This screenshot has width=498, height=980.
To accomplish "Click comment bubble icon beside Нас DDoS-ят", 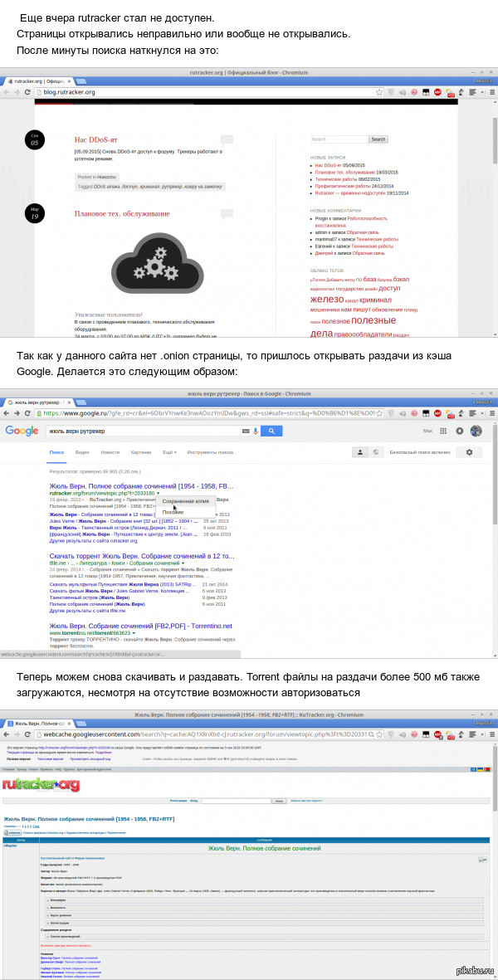I will coord(226,140).
